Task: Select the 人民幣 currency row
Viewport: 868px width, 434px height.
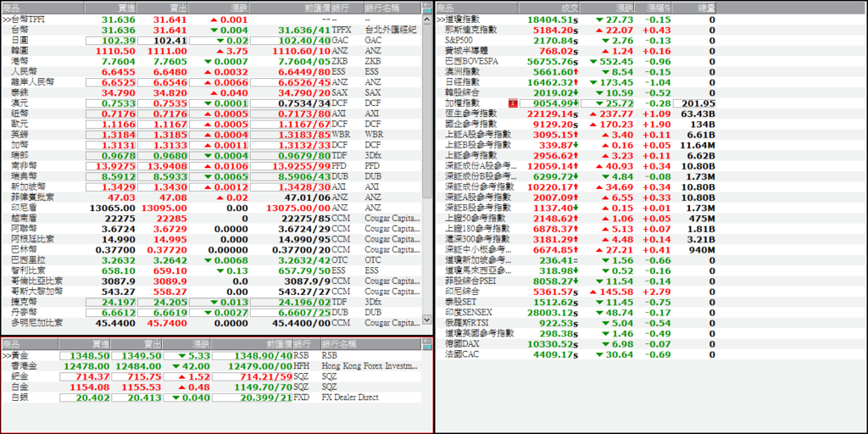Action: pyautogui.click(x=211, y=71)
